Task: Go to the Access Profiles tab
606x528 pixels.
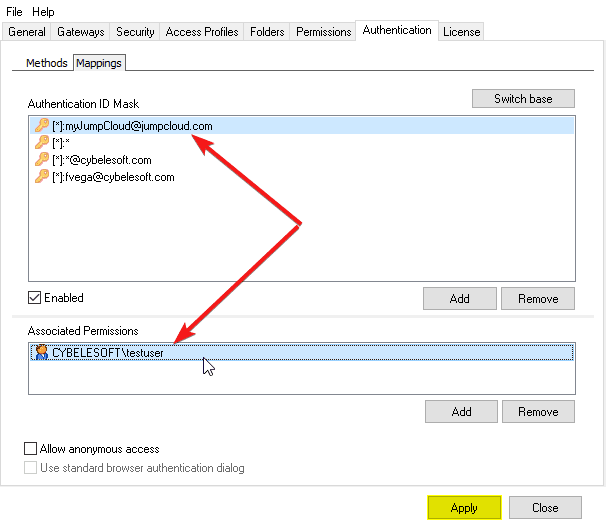Action: click(x=202, y=32)
